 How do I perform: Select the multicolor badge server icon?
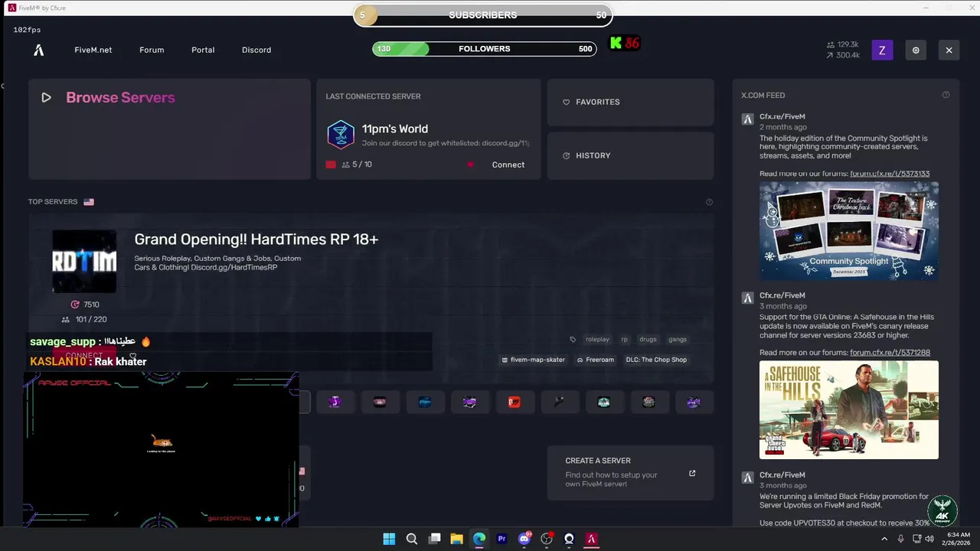coord(648,402)
